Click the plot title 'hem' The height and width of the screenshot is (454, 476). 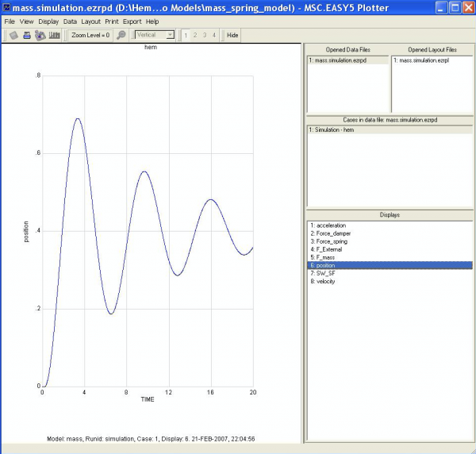pos(151,47)
